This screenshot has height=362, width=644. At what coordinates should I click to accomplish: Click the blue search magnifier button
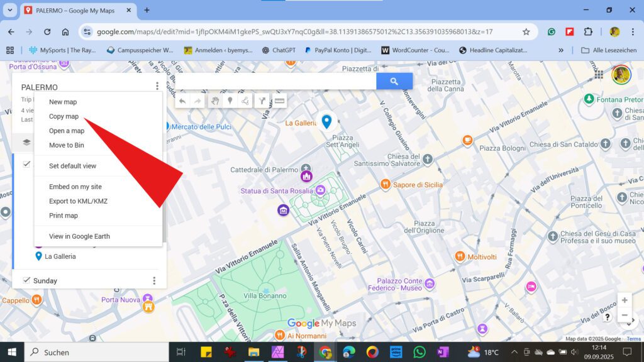pyautogui.click(x=394, y=80)
